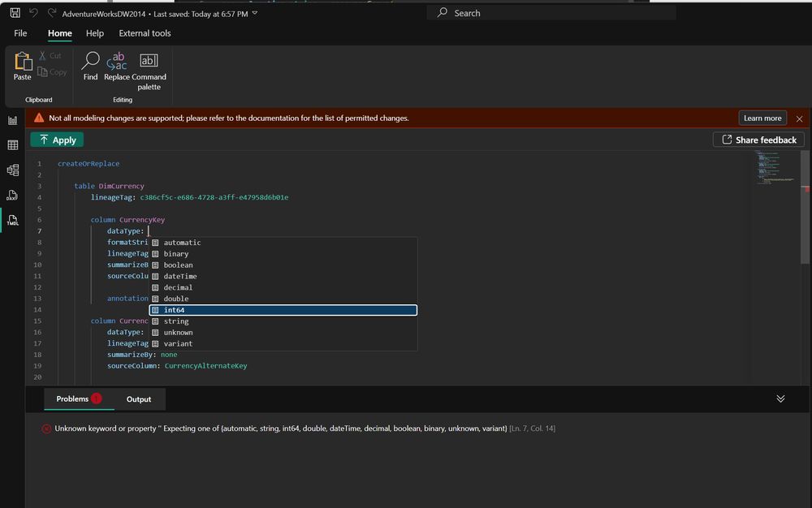This screenshot has height=508, width=812.
Task: Switch to Model view in sidebar
Action: coord(13,170)
